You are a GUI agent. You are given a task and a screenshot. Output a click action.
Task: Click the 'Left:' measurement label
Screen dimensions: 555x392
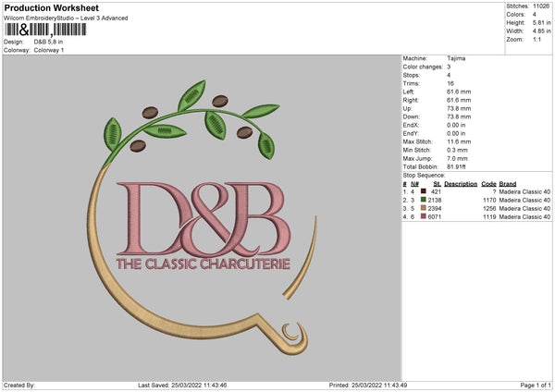pos(409,92)
